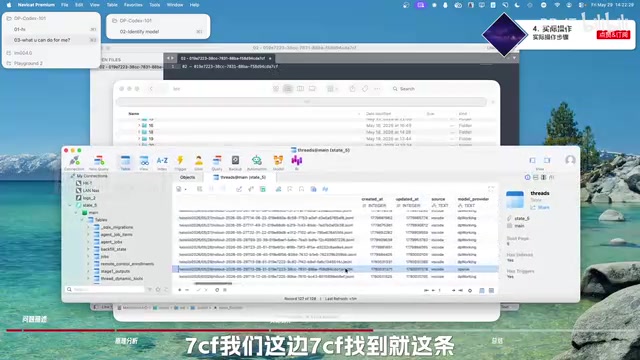Click the Model toolbar icon
The width and height of the screenshot is (640, 360).
coord(278,162)
